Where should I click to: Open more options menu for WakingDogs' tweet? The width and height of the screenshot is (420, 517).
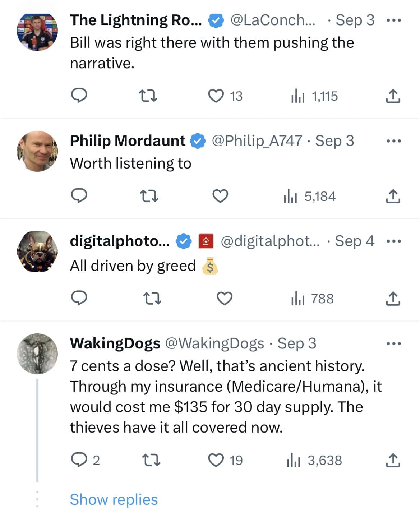point(394,343)
